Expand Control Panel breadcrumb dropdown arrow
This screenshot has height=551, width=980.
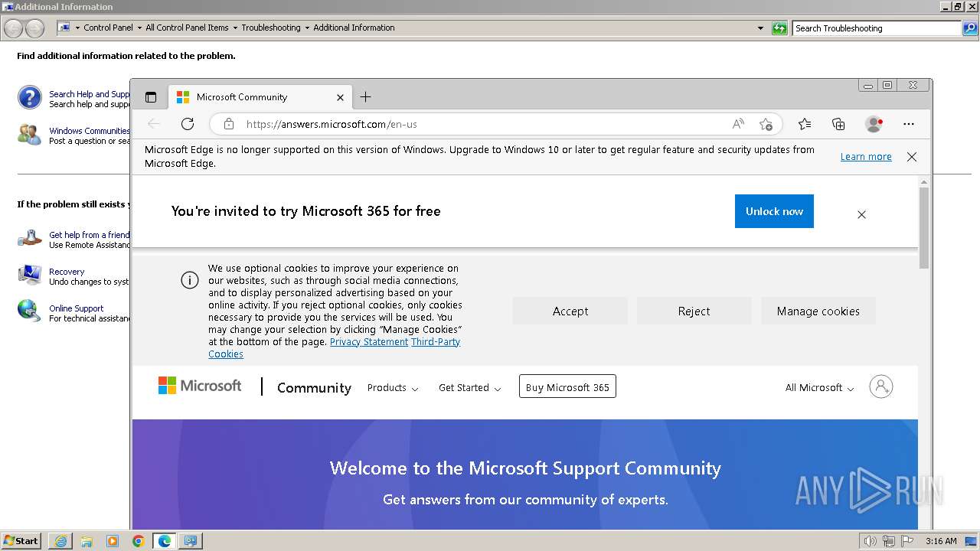pyautogui.click(x=139, y=28)
